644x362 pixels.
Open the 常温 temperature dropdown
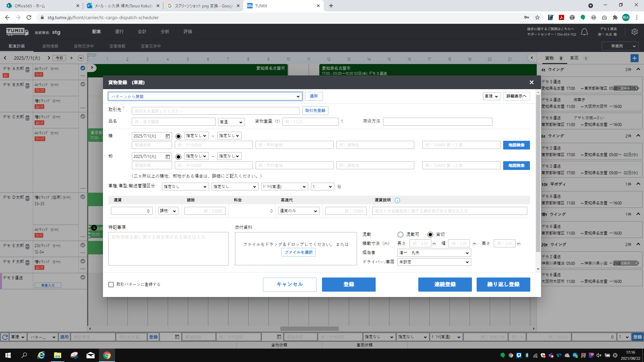[231, 122]
